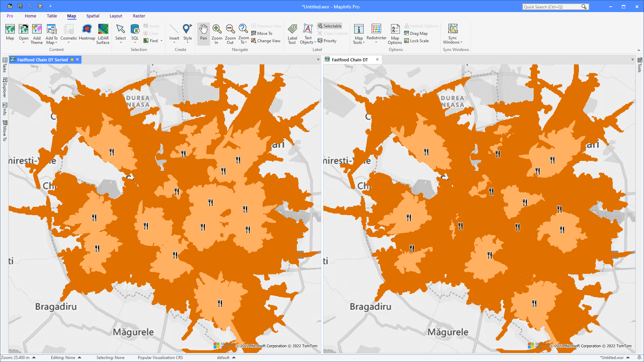Activate the Zoom In tool
This screenshot has width=644, height=362.
217,34
